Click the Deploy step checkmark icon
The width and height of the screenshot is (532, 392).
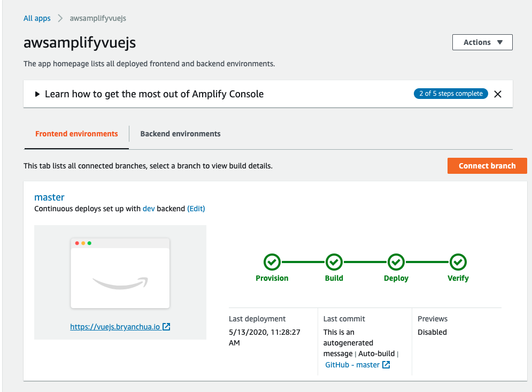tap(396, 262)
